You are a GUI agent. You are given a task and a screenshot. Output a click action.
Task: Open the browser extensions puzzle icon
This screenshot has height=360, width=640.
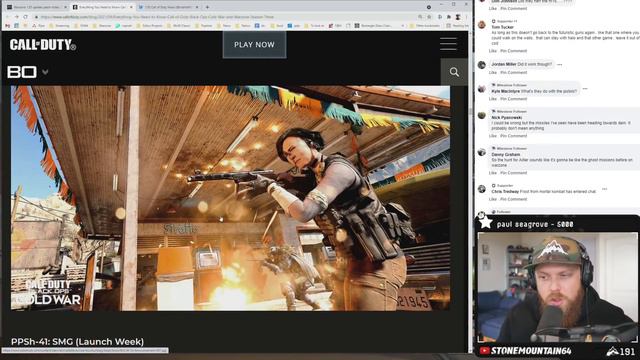[449, 17]
